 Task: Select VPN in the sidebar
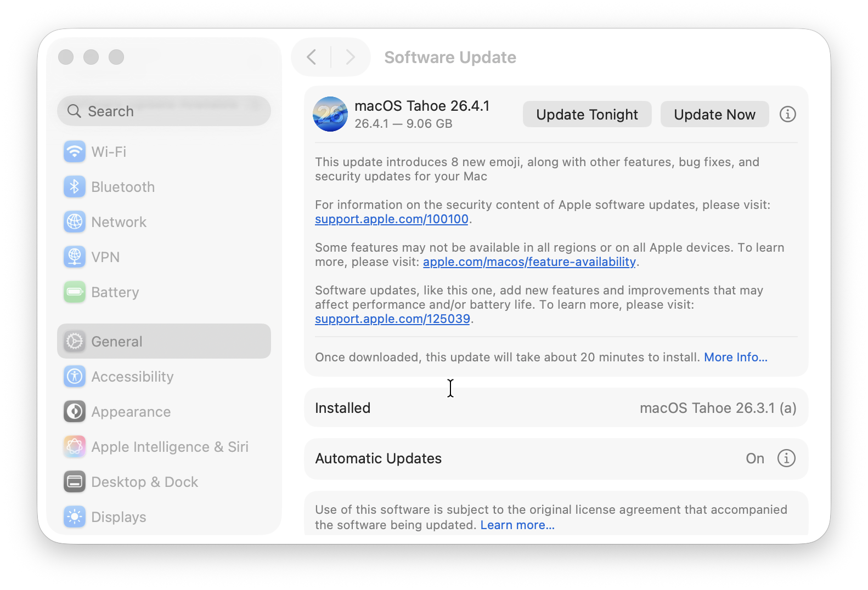164,257
